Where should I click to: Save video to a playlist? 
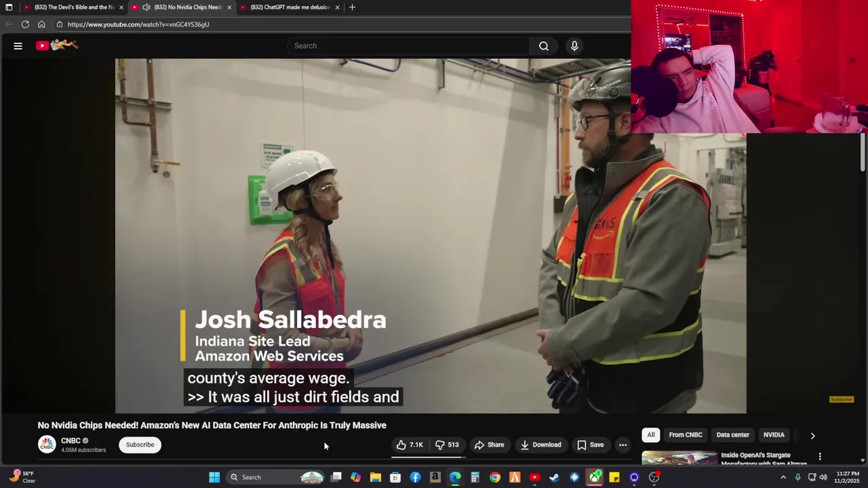(x=591, y=445)
